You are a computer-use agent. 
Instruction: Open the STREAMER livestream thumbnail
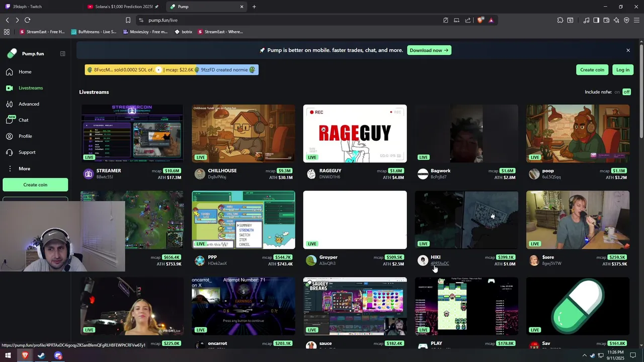point(132,133)
